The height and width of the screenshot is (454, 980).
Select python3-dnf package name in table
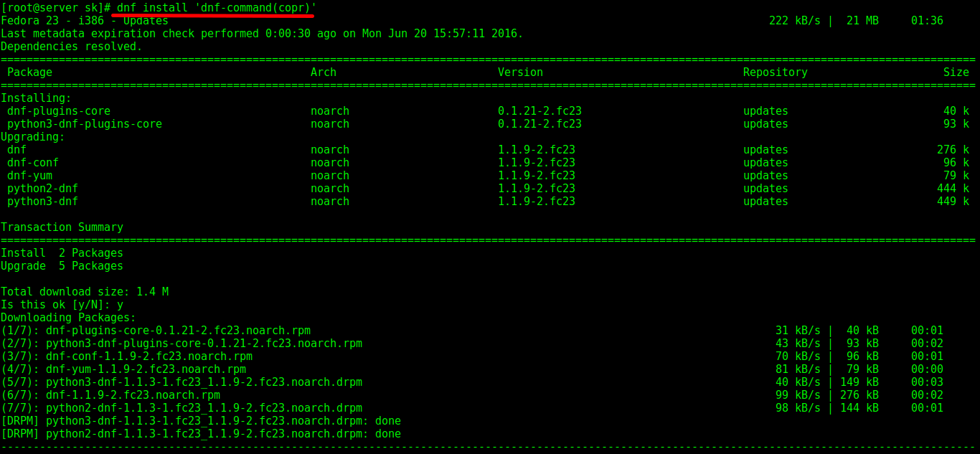coord(43,202)
